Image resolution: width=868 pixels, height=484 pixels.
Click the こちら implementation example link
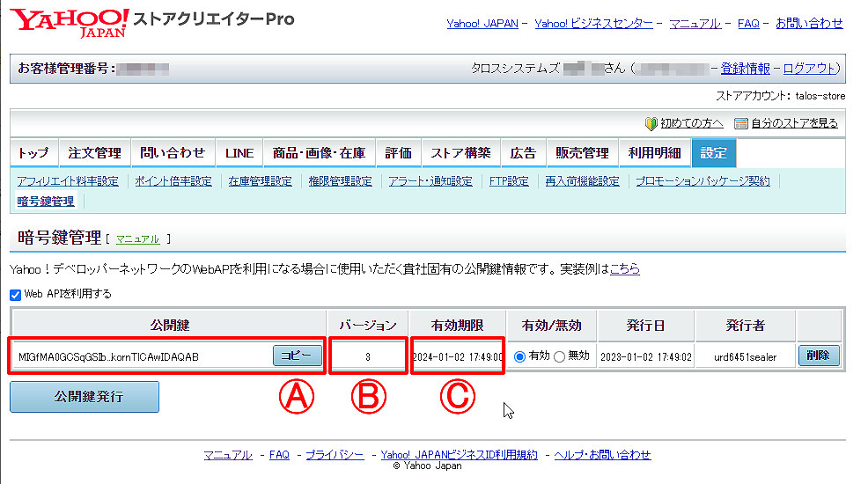pyautogui.click(x=624, y=269)
